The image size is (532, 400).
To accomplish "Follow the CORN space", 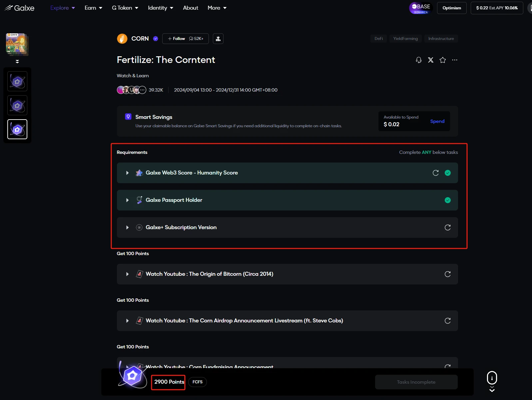I will (x=177, y=39).
